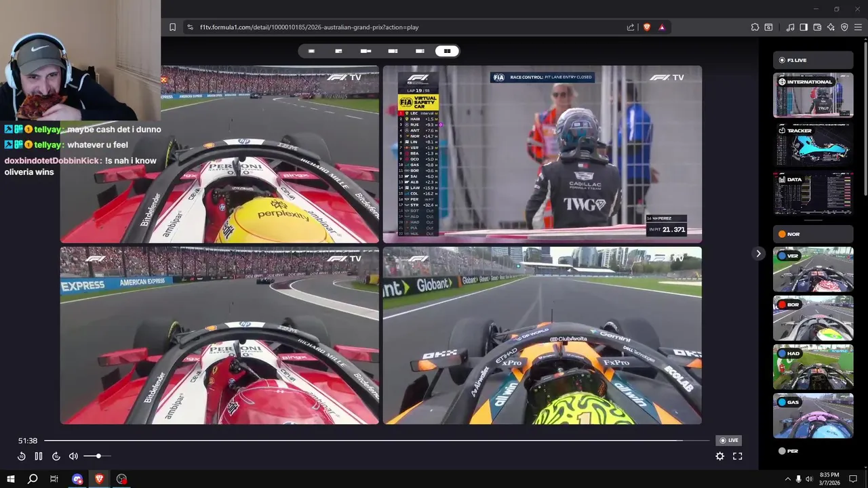The height and width of the screenshot is (488, 868).
Task: Open the Leo AI sparkle icon
Action: (x=831, y=27)
